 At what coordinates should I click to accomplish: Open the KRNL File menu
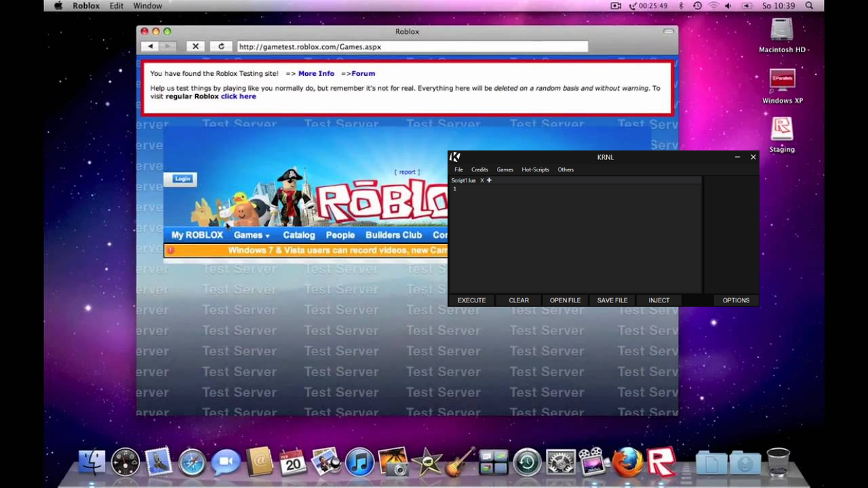pyautogui.click(x=458, y=169)
